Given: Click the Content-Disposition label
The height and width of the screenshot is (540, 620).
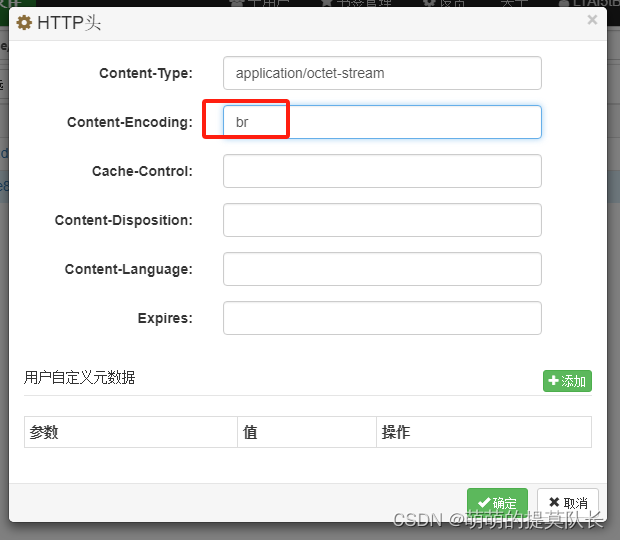Looking at the screenshot, I should click(x=124, y=220).
